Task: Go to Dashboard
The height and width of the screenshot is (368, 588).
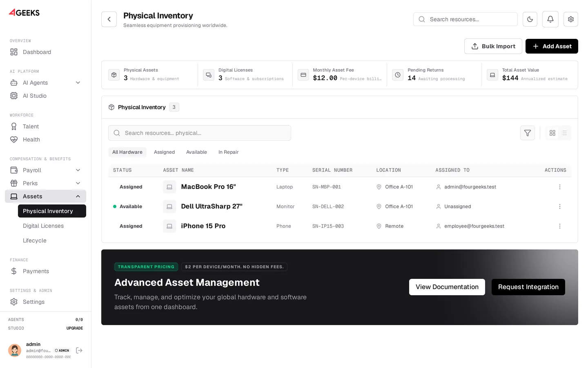Action: [46, 52]
